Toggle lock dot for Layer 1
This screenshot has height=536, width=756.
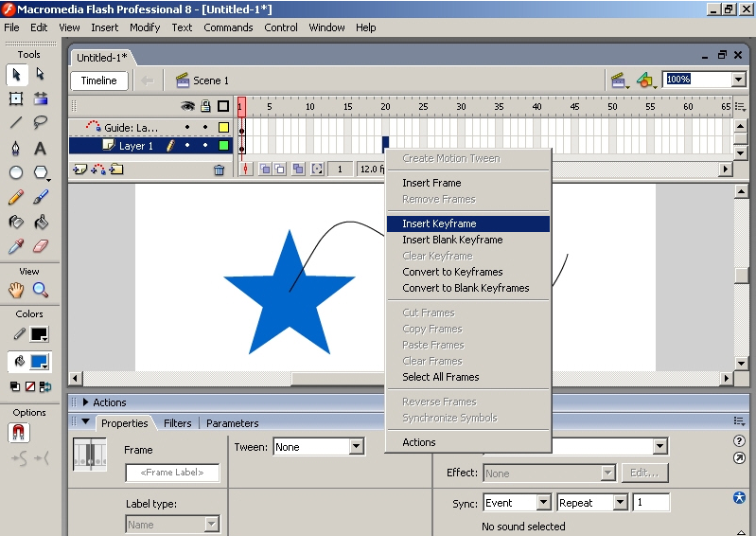pyautogui.click(x=205, y=145)
